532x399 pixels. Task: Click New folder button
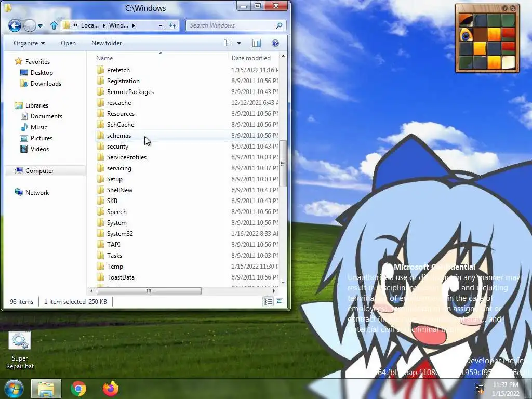[x=107, y=43]
